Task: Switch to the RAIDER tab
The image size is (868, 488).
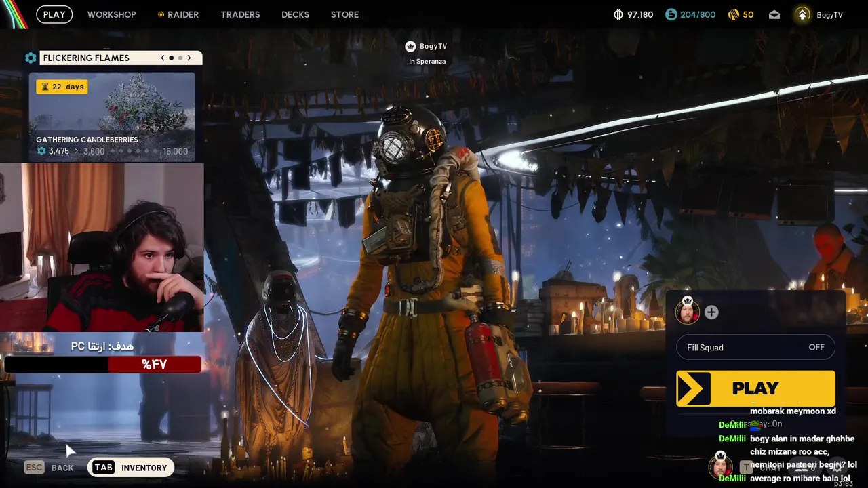Action: (x=178, y=14)
